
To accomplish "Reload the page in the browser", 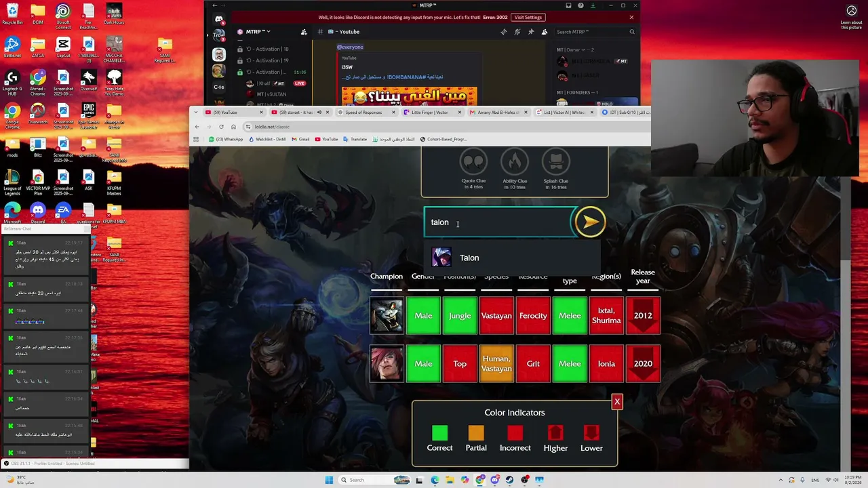I will (221, 127).
